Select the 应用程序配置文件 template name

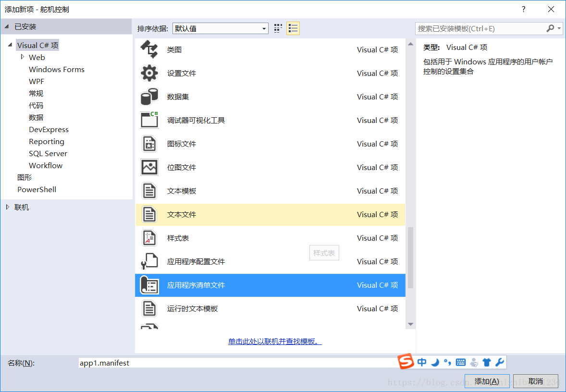click(x=196, y=261)
